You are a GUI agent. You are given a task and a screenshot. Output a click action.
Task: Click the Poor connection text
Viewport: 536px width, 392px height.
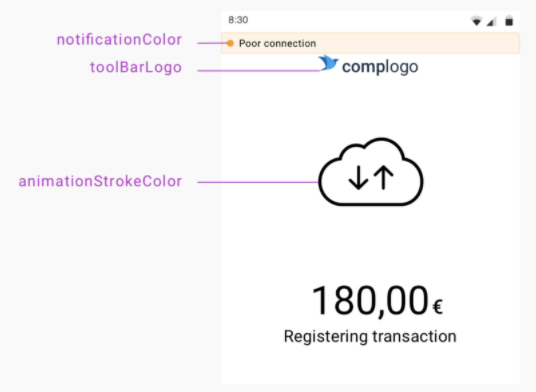[278, 43]
